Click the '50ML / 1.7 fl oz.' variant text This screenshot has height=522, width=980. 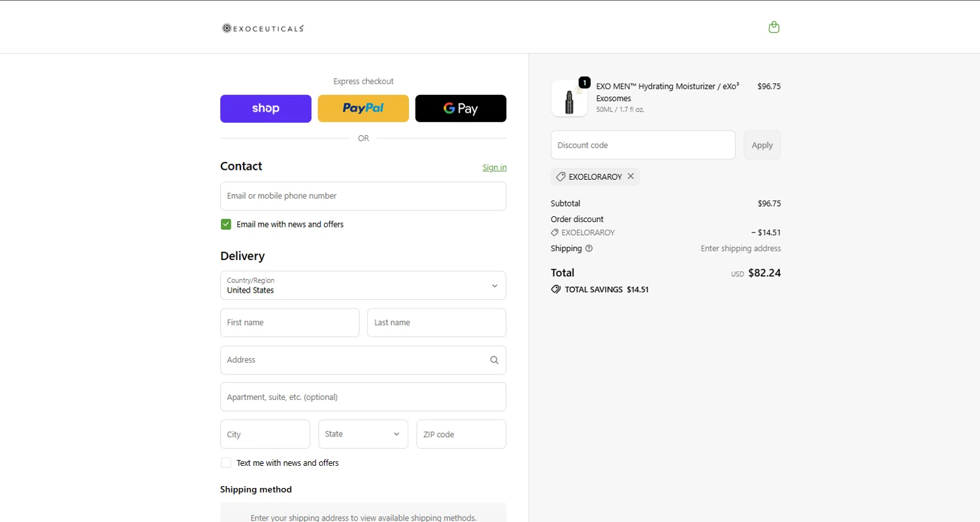point(621,110)
